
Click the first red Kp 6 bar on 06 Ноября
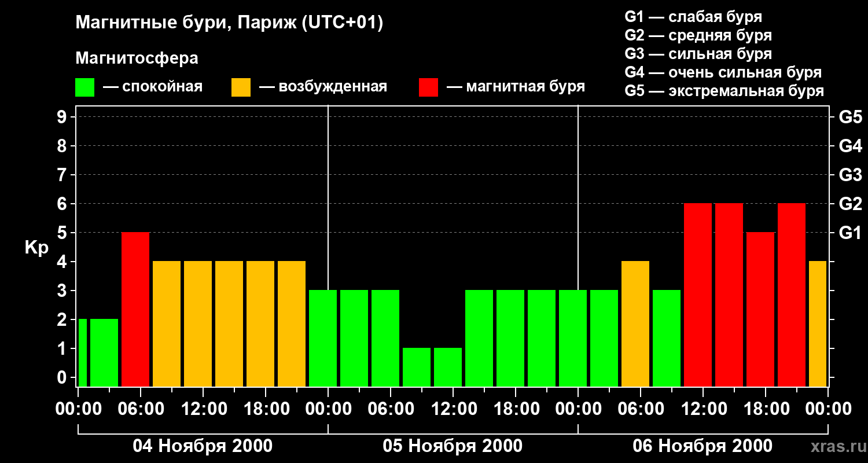[x=698, y=295]
